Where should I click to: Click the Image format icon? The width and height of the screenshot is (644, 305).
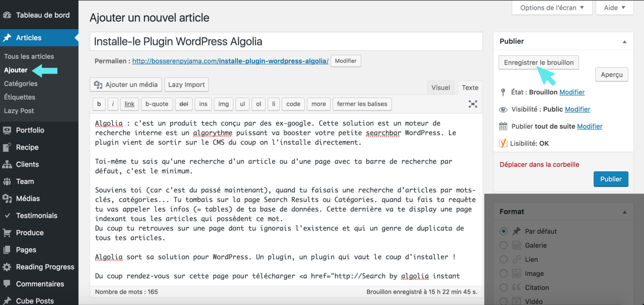[516, 274]
